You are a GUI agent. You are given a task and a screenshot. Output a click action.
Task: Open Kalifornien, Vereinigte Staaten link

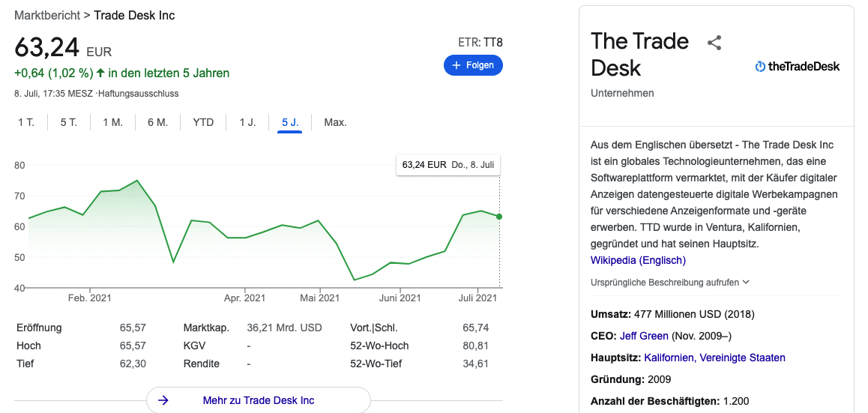714,358
